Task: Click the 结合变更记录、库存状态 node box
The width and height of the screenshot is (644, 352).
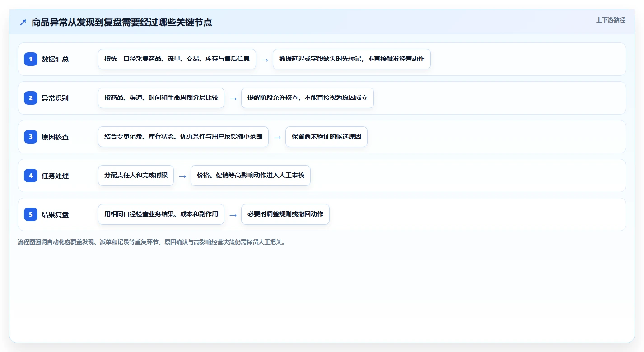Action: click(x=183, y=137)
